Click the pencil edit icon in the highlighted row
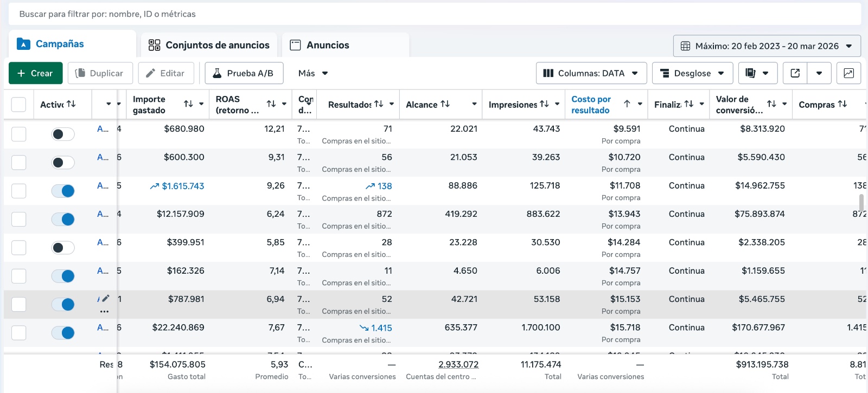The width and height of the screenshot is (868, 393). pos(106,298)
